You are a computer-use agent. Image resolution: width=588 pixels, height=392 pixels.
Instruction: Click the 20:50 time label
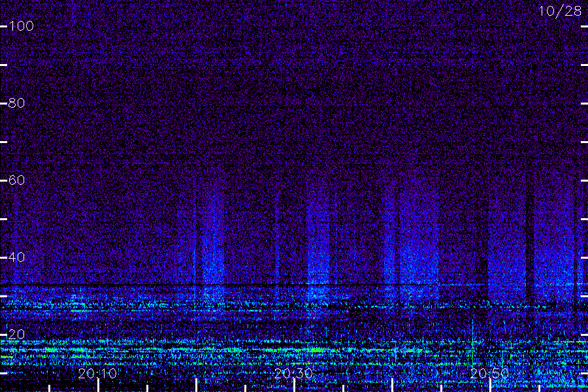click(489, 373)
